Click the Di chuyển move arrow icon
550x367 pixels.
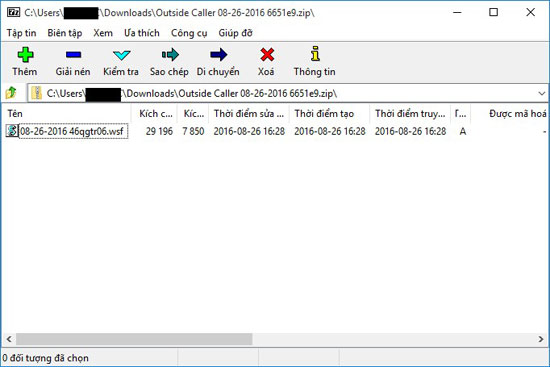[x=219, y=55]
